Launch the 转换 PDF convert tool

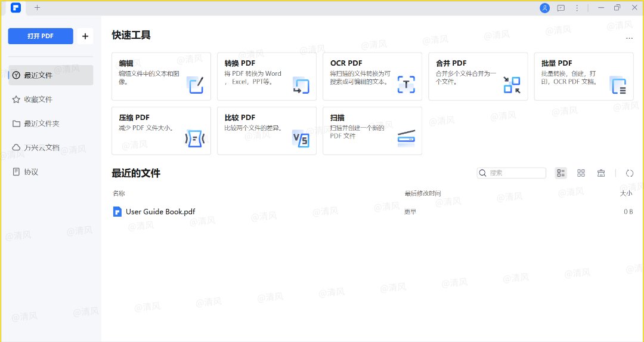coord(267,76)
